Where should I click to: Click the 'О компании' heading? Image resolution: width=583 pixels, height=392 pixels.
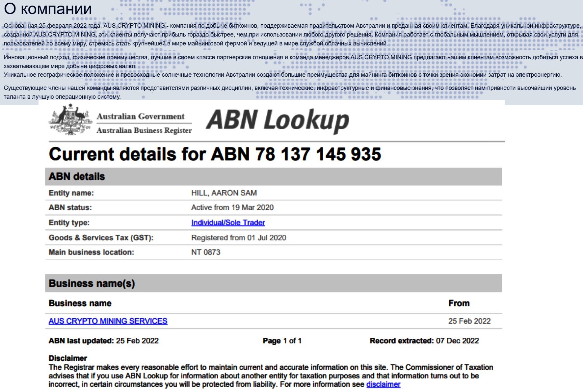click(x=48, y=9)
